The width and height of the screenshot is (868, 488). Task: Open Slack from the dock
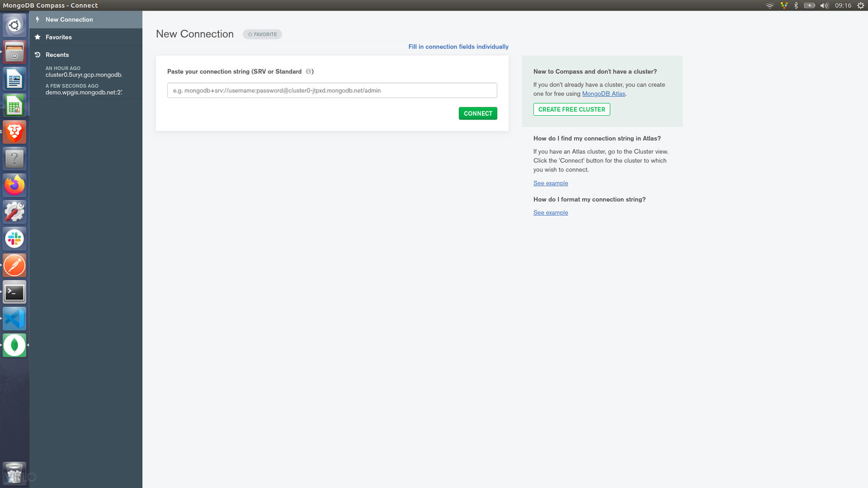point(14,239)
